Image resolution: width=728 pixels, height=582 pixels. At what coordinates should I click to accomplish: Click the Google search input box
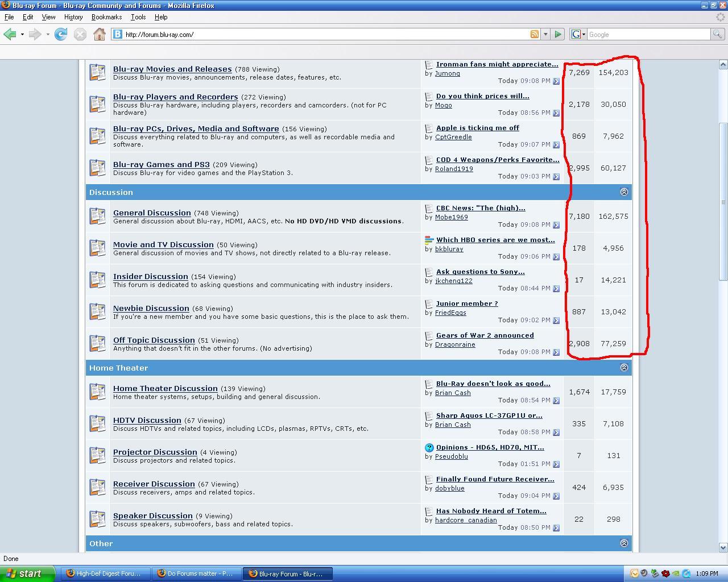(649, 34)
